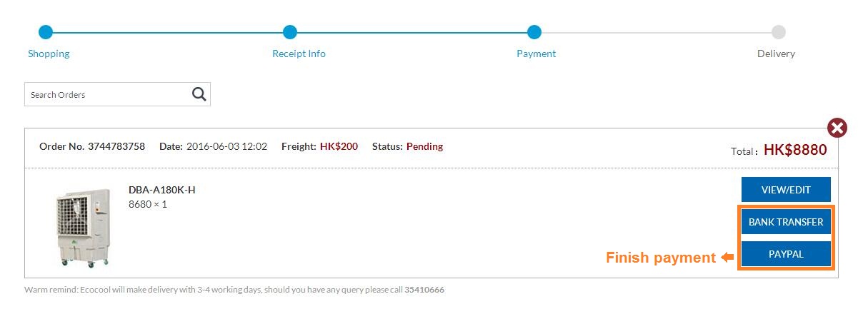
Task: Select the Payment step circle
Action: pos(534,32)
